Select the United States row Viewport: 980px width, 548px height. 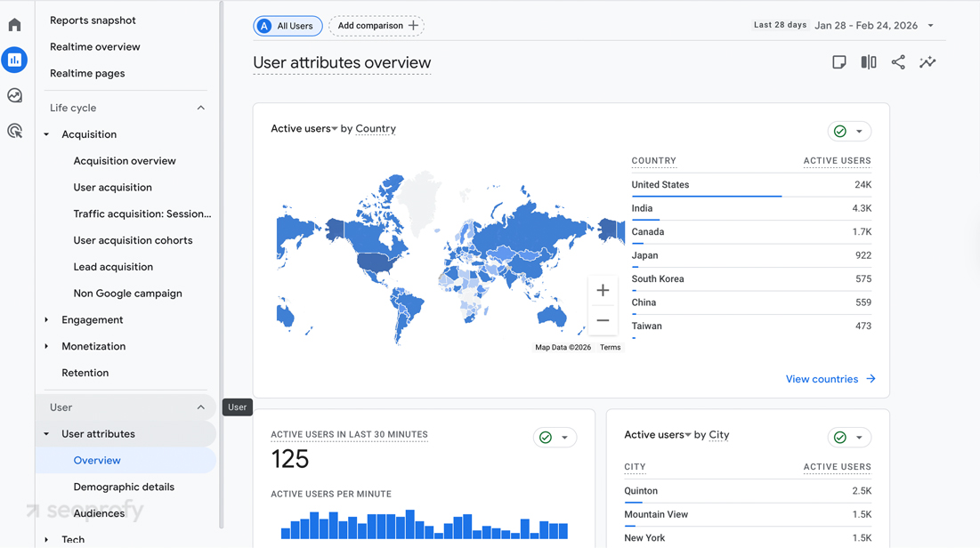(x=751, y=185)
